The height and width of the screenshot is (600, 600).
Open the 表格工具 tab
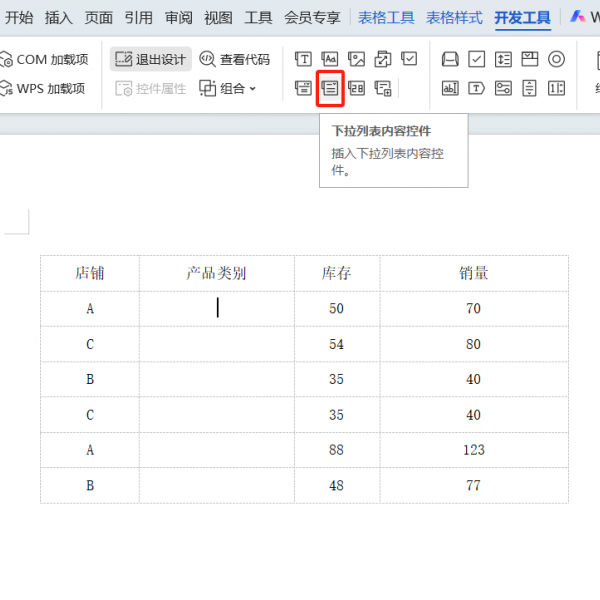(x=385, y=17)
